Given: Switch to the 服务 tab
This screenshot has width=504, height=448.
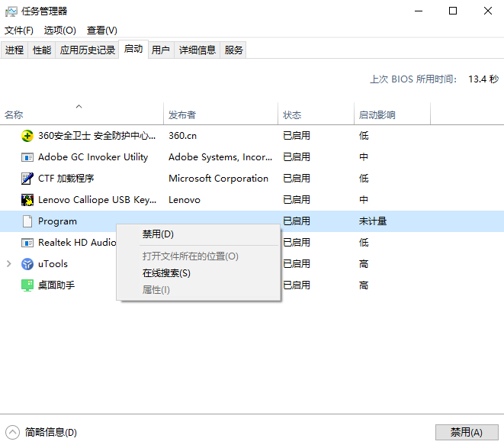Looking at the screenshot, I should click(x=233, y=50).
